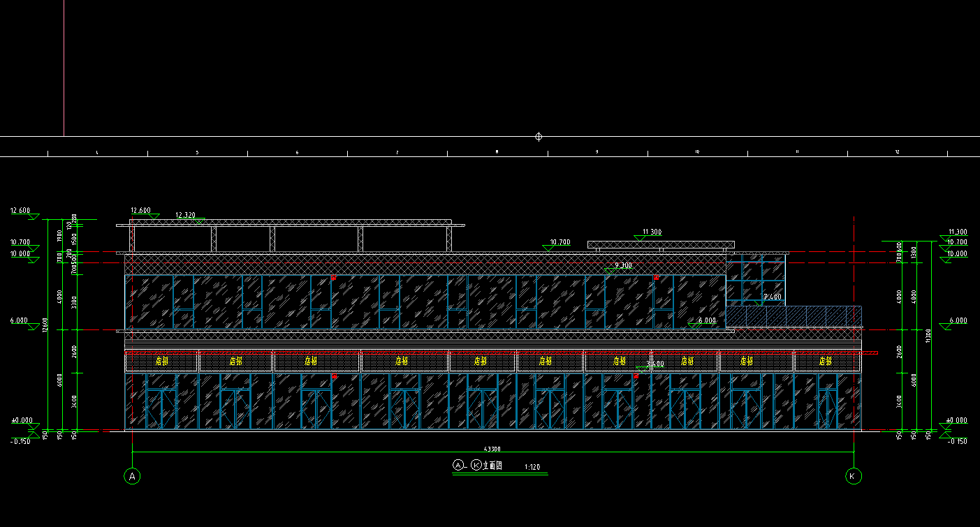The width and height of the screenshot is (980, 527).
Task: Select grid axis bubble A
Action: (132, 476)
